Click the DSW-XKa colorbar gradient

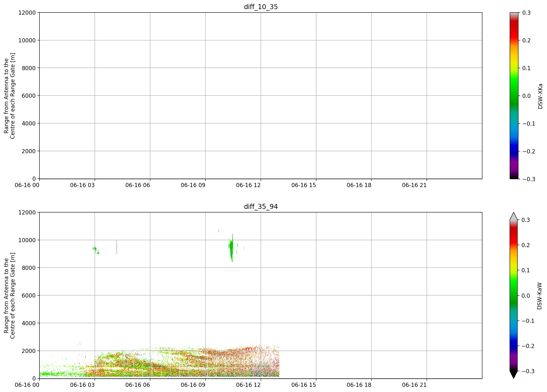[x=514, y=96]
